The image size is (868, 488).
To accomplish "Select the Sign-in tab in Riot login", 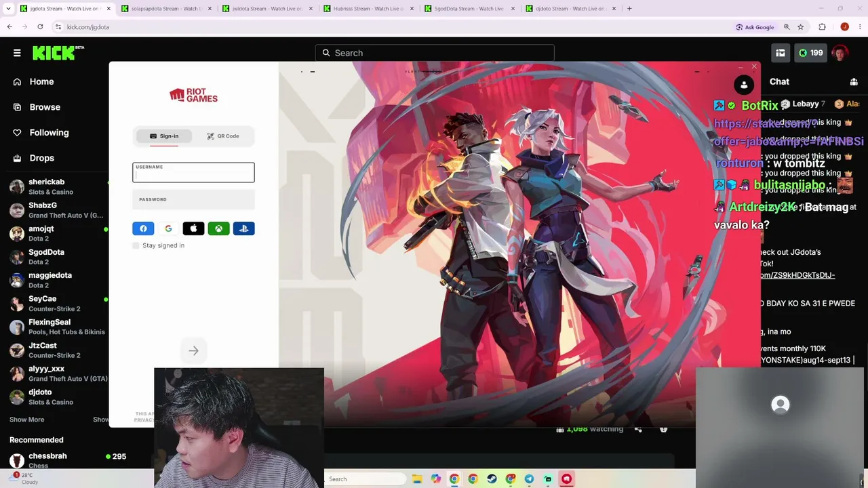I will pyautogui.click(x=164, y=136).
